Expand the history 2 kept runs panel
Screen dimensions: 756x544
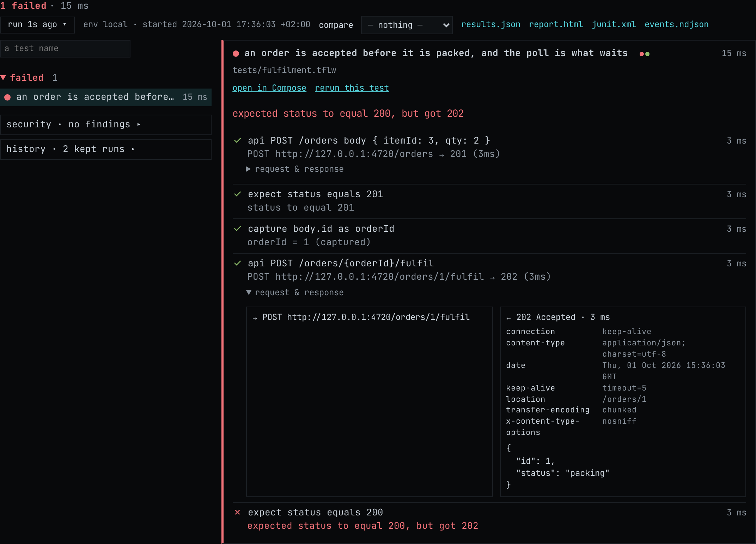tap(106, 149)
